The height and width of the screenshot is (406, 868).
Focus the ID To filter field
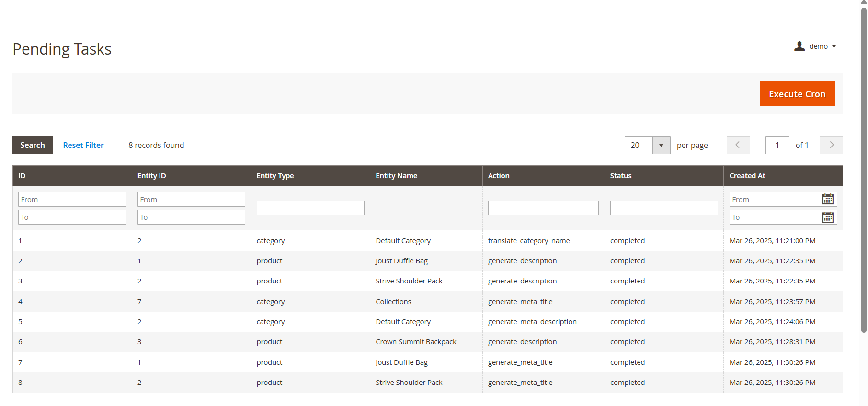pos(72,217)
